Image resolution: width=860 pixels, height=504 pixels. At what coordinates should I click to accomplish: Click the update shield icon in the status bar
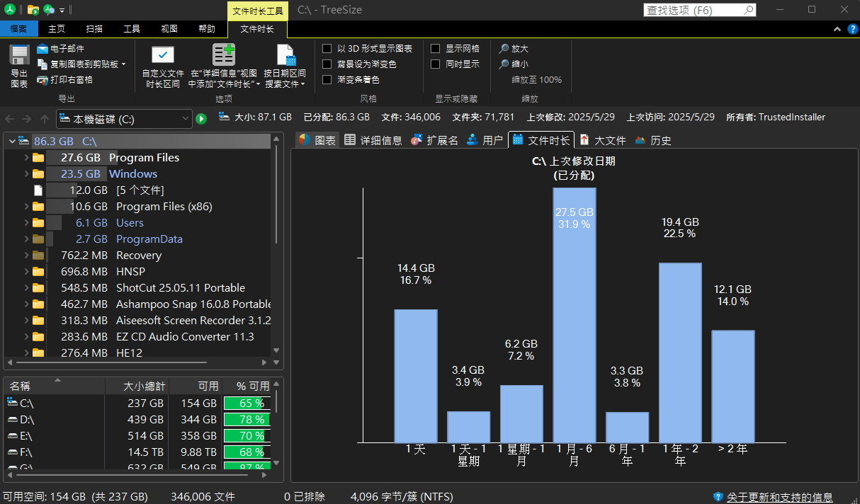(718, 497)
